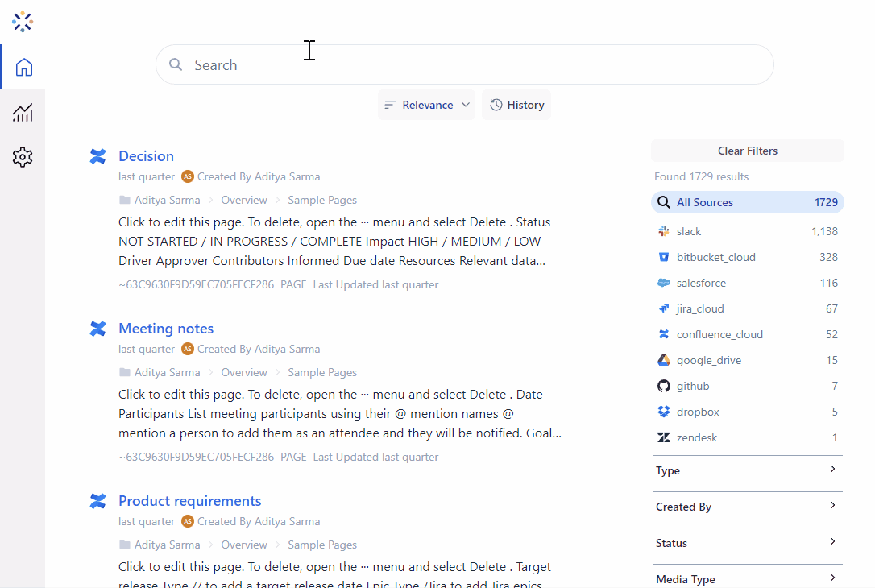The image size is (875, 588).
Task: Open the Decision result
Action: click(x=146, y=156)
